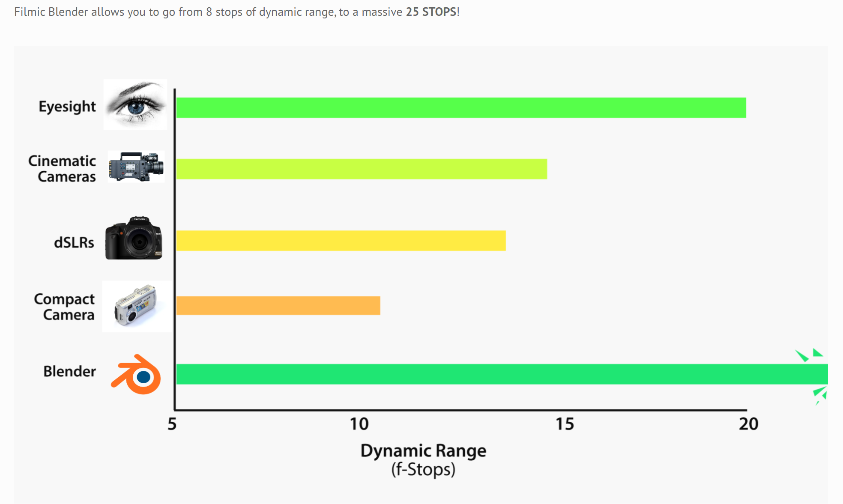Click the Eyesight label text
Viewport: 843px width, 504px height.
67,107
